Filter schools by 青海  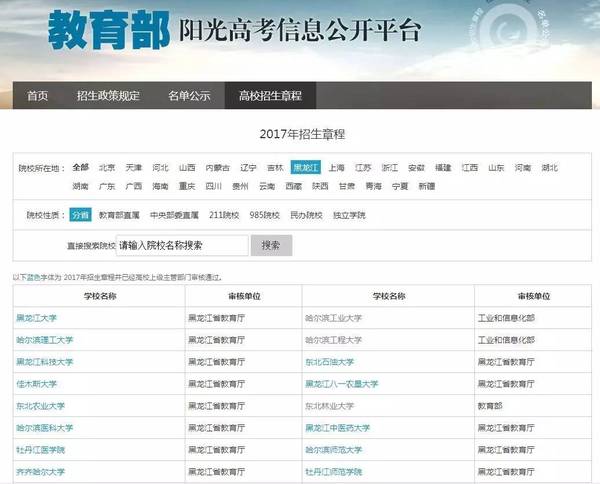pos(373,186)
